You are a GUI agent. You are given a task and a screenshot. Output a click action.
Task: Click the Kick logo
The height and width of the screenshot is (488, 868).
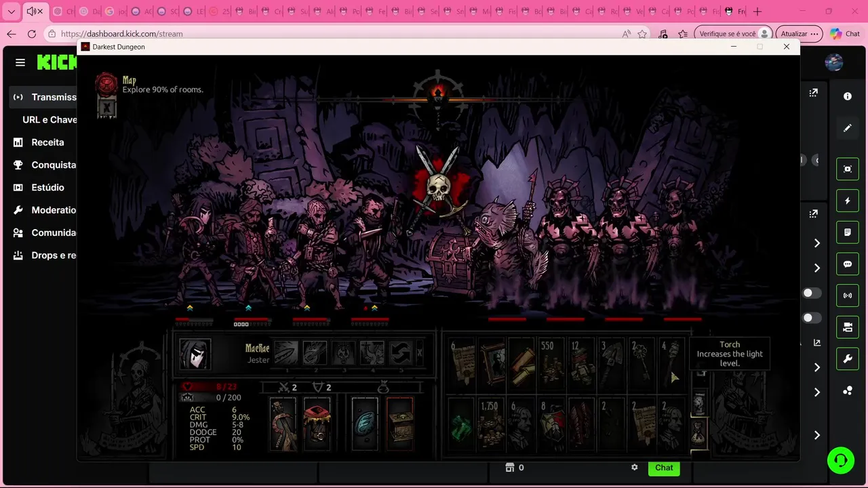(57, 62)
